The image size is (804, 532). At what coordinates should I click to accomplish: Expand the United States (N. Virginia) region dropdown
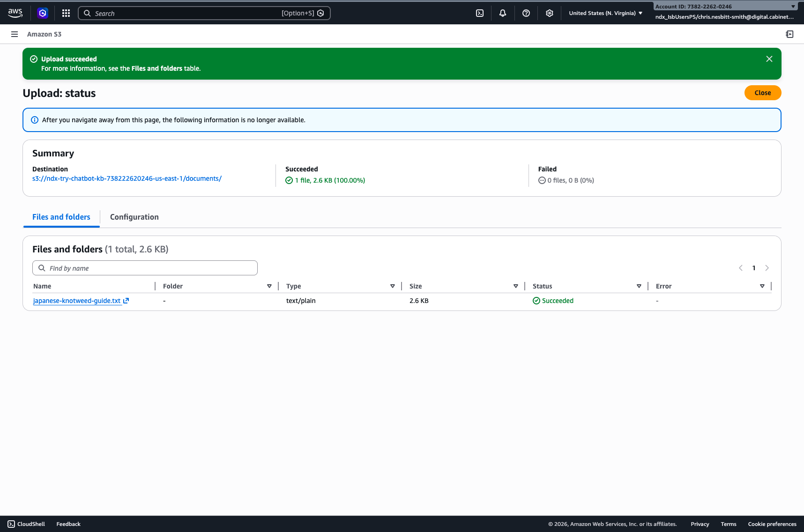[x=605, y=13]
